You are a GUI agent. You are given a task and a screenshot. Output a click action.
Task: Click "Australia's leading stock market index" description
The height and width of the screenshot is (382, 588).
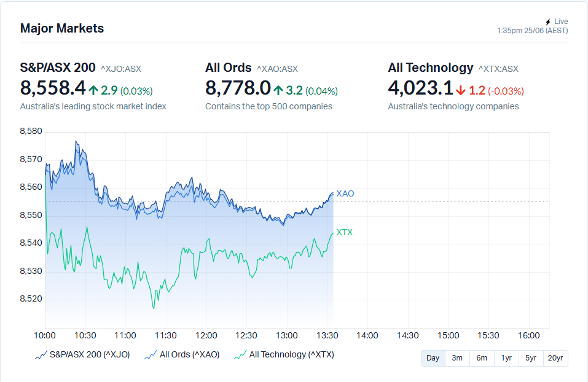pos(93,106)
